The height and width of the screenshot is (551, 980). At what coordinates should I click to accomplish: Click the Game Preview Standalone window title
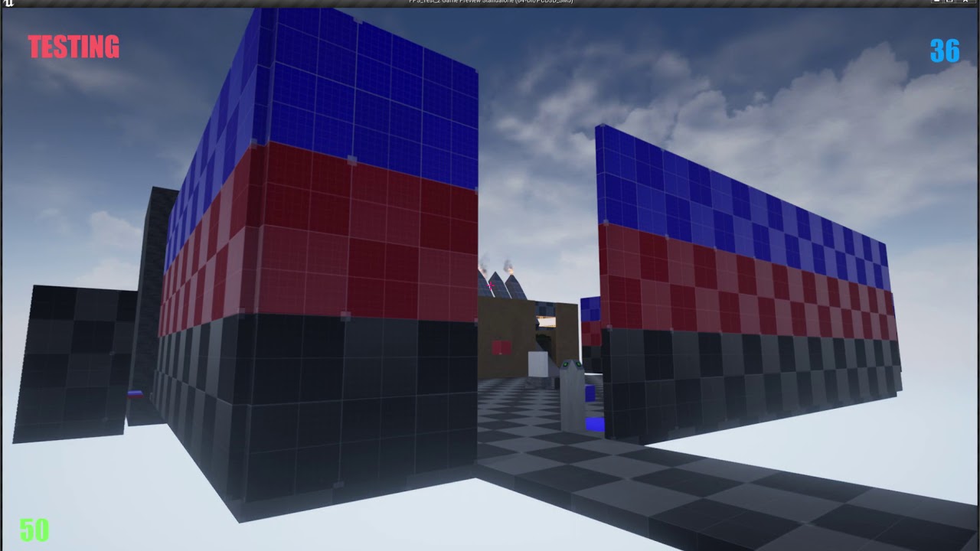490,2
